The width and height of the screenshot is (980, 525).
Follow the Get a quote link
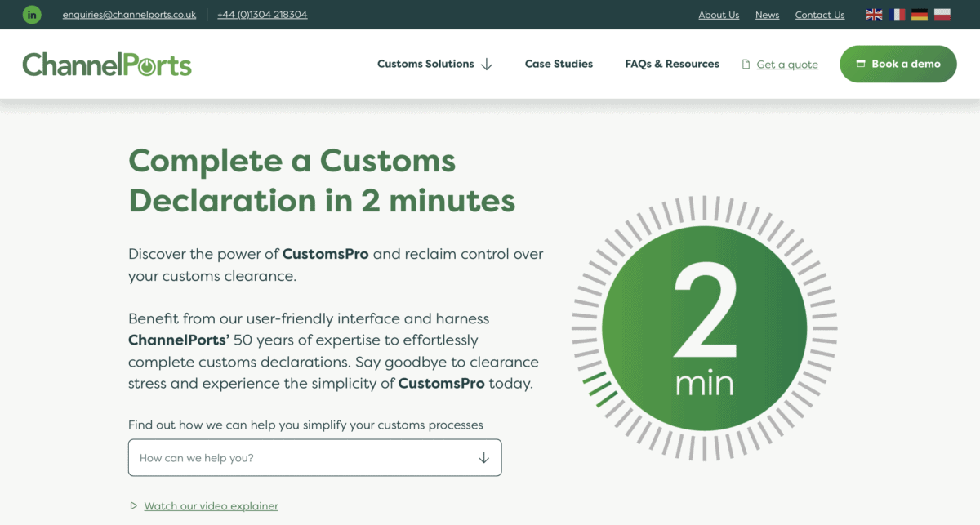coord(787,65)
